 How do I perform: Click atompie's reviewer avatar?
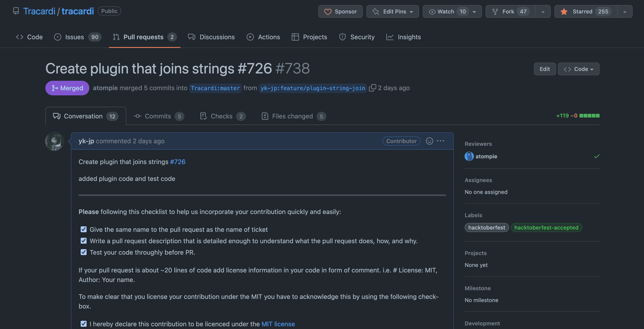coord(469,156)
